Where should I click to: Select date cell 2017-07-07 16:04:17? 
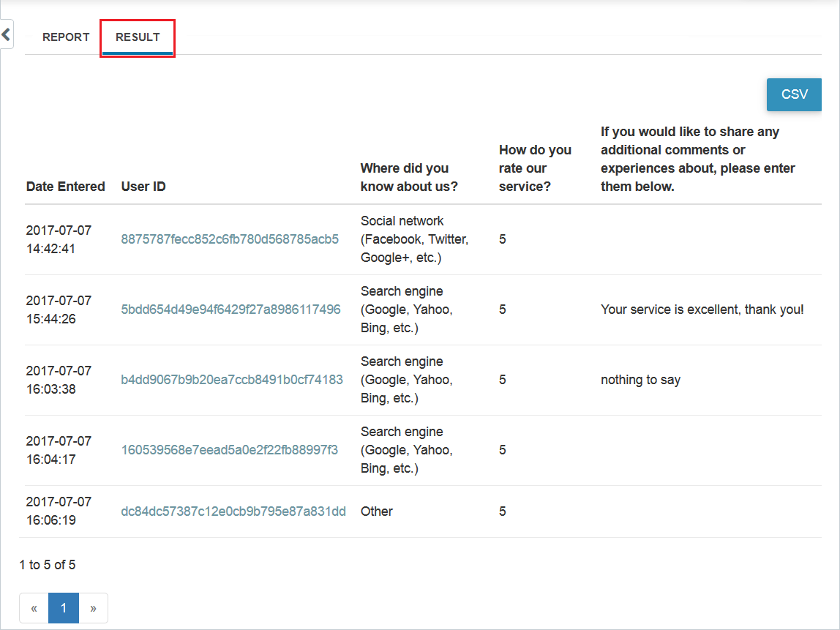point(59,450)
